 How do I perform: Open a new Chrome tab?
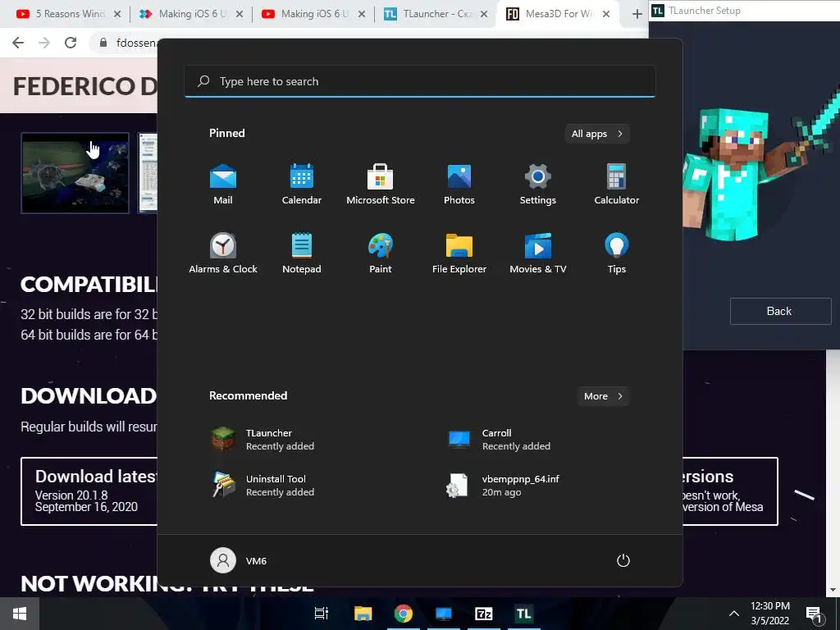pyautogui.click(x=637, y=14)
